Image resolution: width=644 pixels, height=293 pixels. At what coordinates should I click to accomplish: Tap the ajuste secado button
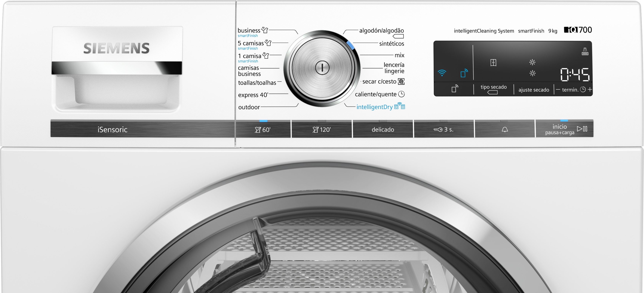point(534,90)
